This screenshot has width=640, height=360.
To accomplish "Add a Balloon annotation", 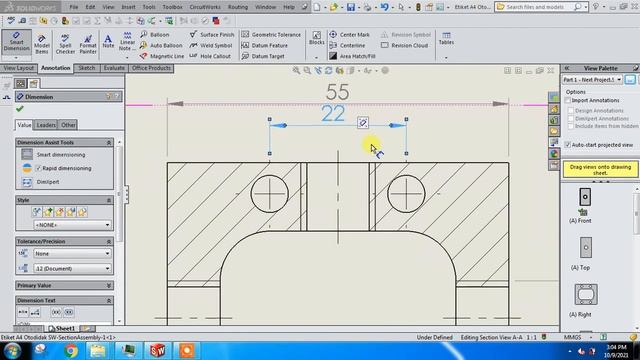I will click(155, 35).
